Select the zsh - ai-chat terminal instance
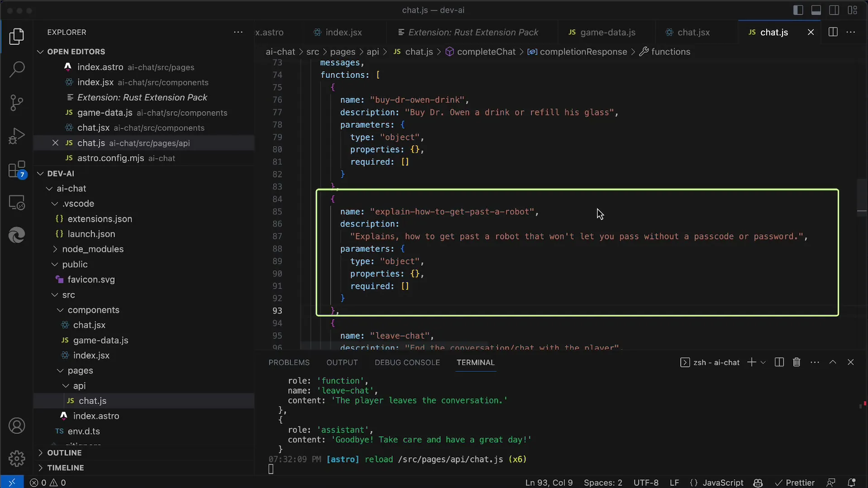Viewport: 868px width, 488px height. [x=710, y=362]
